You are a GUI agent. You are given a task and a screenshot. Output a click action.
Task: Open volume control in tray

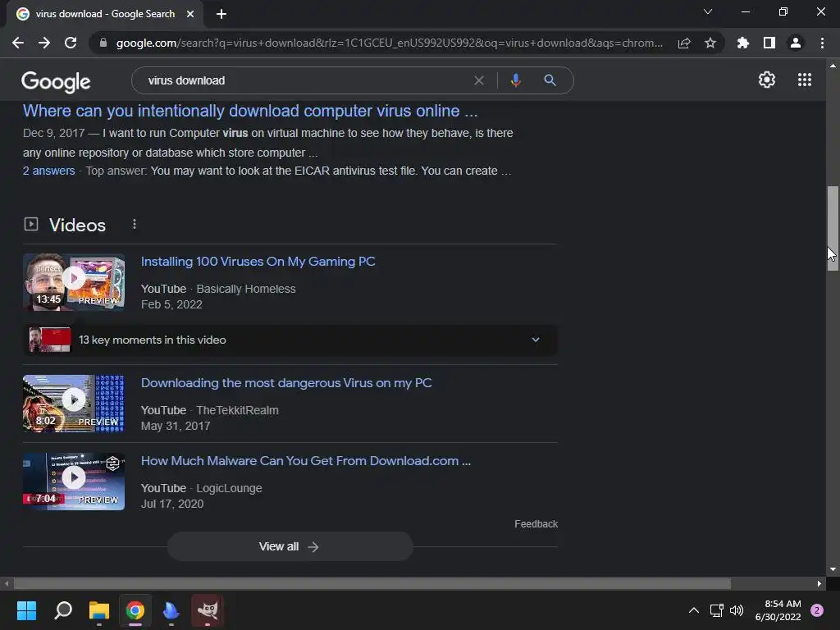pos(737,610)
